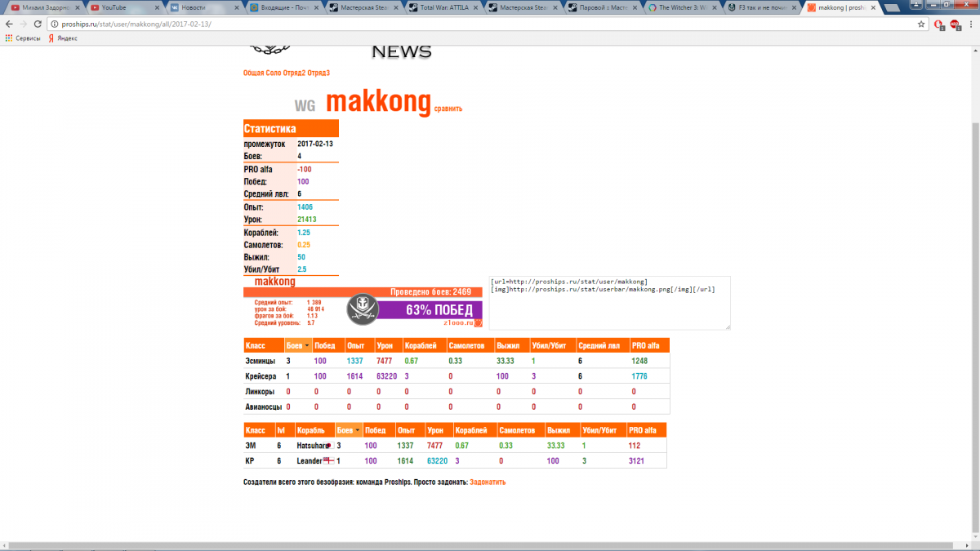Screen dimensions: 980x551
Task: Sort the class table by PRO alfa header
Action: (645, 346)
